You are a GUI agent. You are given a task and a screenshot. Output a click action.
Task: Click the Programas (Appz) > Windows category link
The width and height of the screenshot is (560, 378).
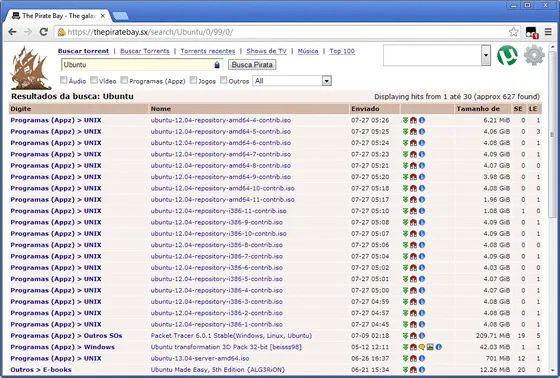(62, 347)
